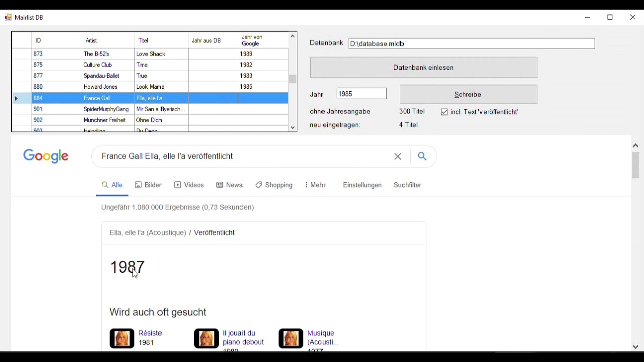Click the browser pane scroll up arrow
This screenshot has width=644, height=362.
[636, 146]
